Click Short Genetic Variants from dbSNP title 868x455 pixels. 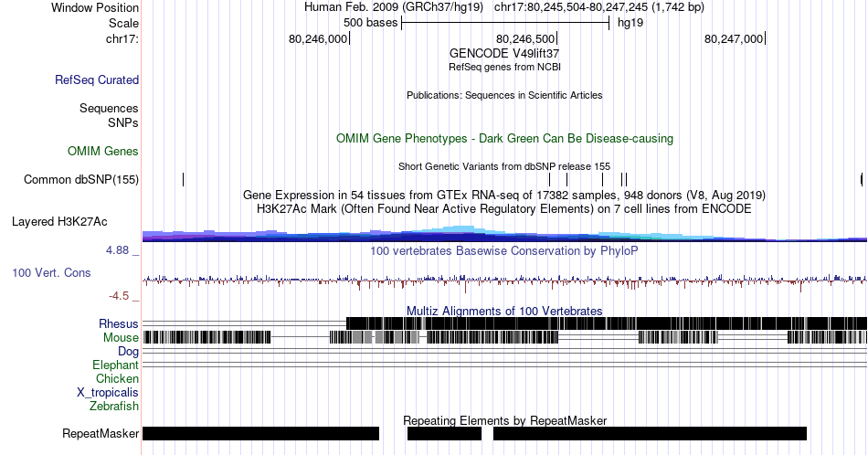click(x=504, y=166)
